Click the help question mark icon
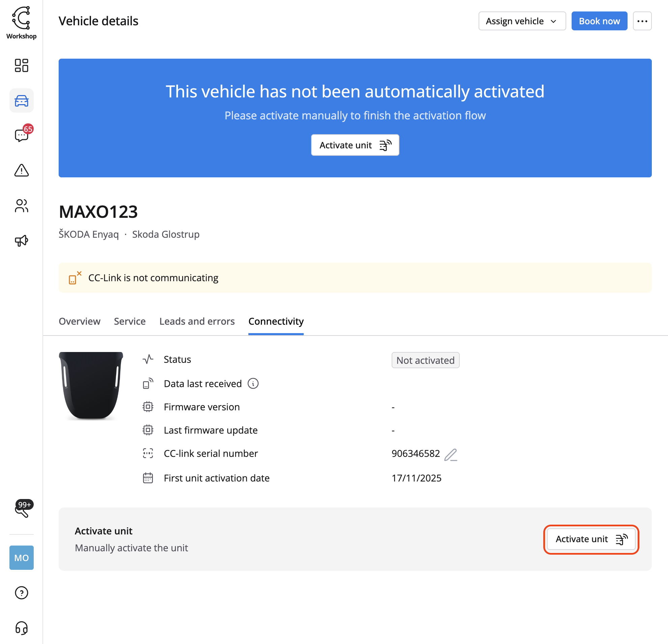This screenshot has width=668, height=644. coord(22,592)
